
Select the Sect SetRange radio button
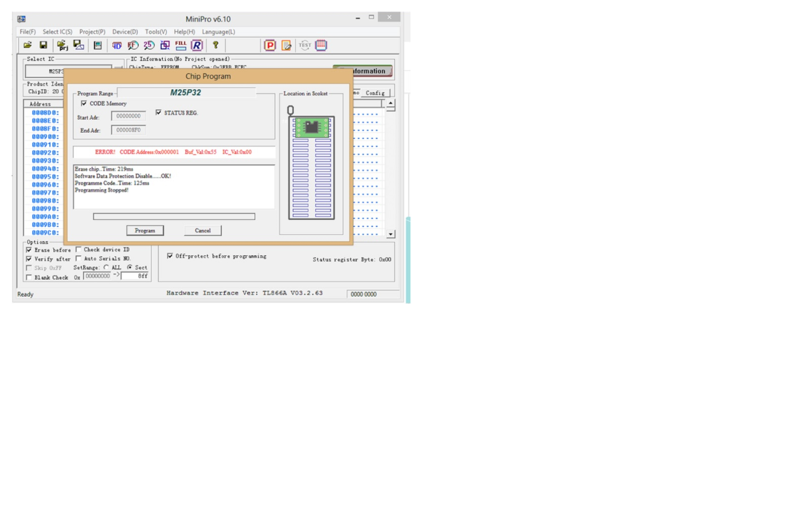(129, 268)
